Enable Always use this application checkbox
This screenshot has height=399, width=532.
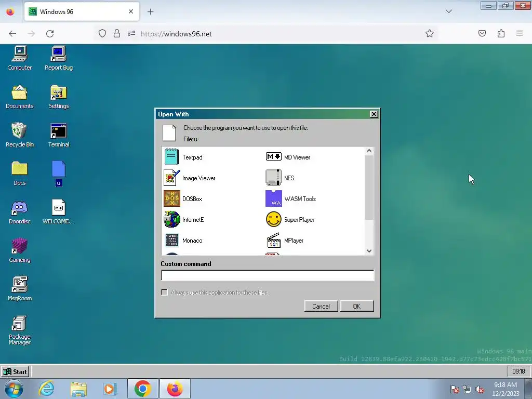point(165,292)
